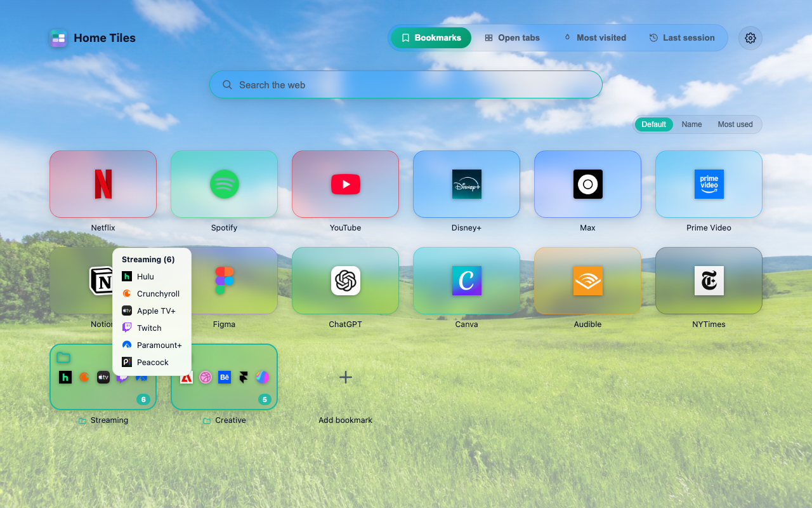812x508 pixels.
Task: Click the Home Tiles app logo
Action: [x=58, y=38]
